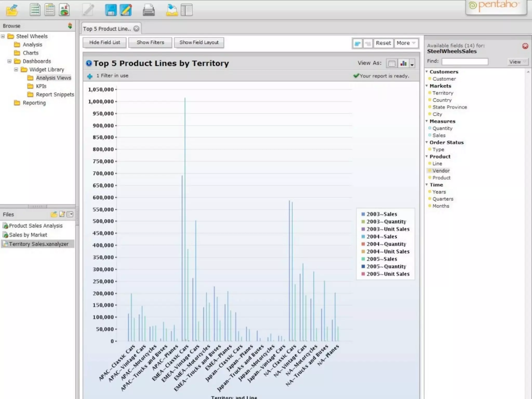Switch view to table format
The width and height of the screenshot is (532, 399).
[392, 63]
